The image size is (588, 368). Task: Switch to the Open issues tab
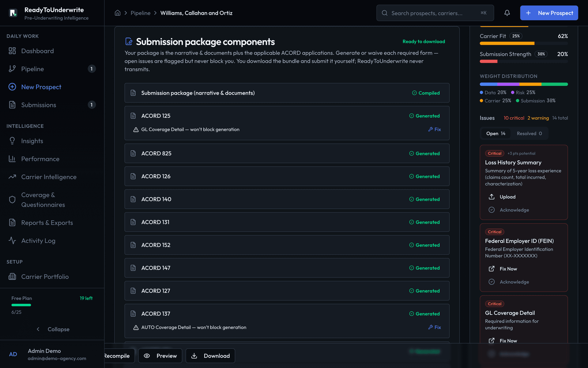point(496,133)
